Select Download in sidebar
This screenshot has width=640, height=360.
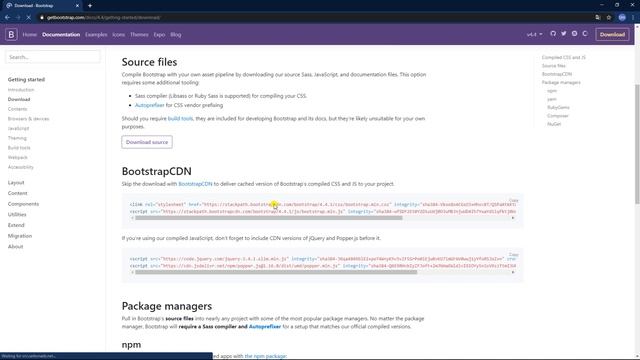pos(19,99)
